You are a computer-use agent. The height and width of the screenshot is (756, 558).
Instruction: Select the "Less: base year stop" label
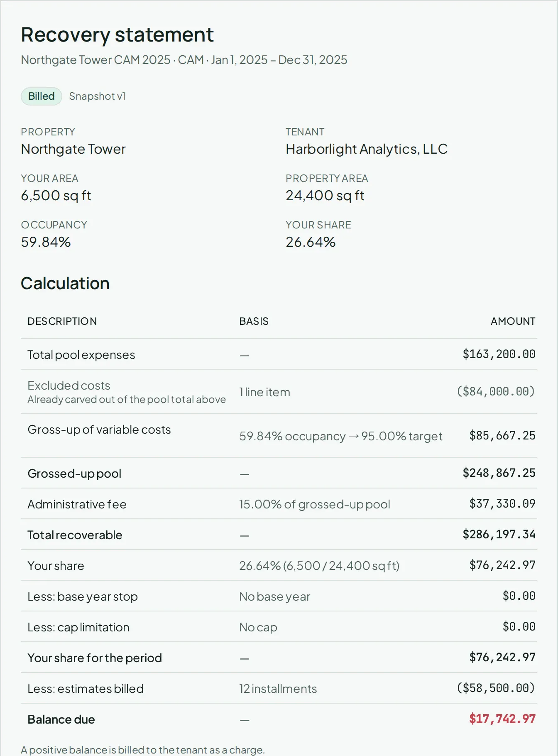(x=83, y=596)
